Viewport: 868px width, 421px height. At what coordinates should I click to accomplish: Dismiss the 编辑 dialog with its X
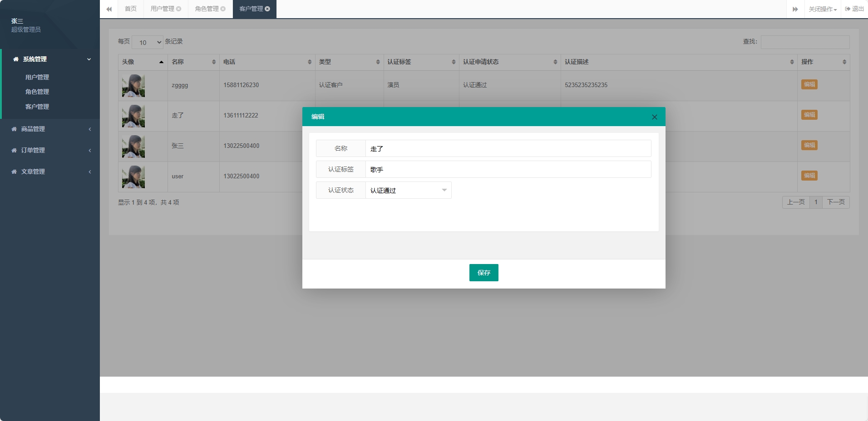click(x=654, y=117)
